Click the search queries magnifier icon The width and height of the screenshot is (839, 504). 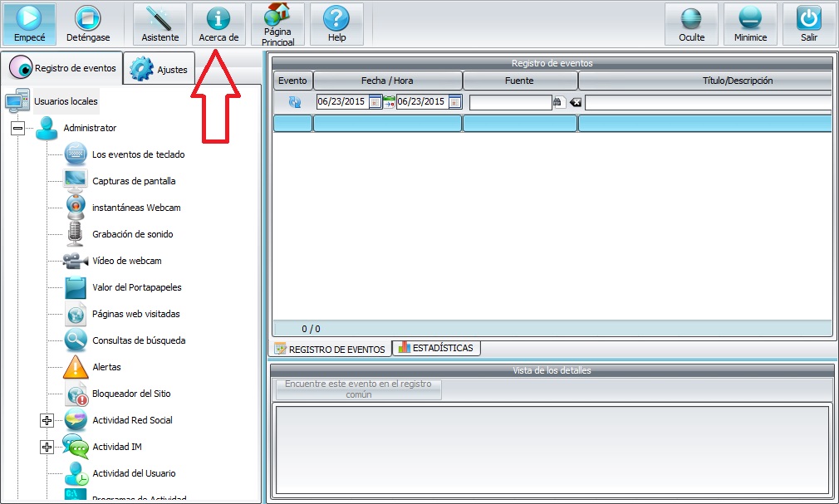coord(76,340)
